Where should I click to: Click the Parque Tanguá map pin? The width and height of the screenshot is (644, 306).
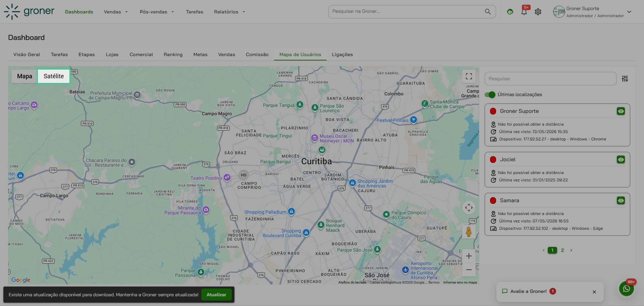click(300, 104)
